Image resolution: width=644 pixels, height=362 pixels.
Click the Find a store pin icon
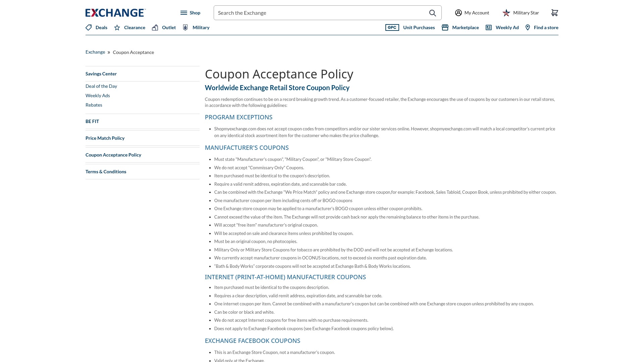point(528,27)
